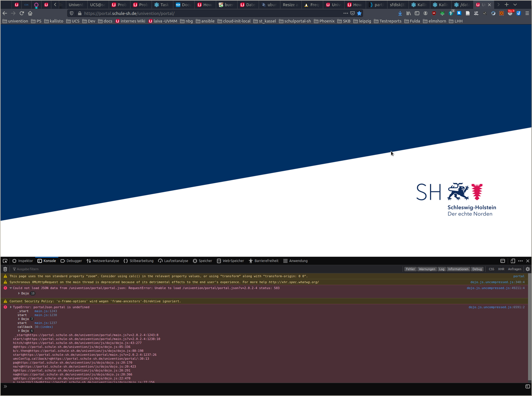The image size is (532, 396).
Task: Toggle the Fehler console filter
Action: (410, 269)
